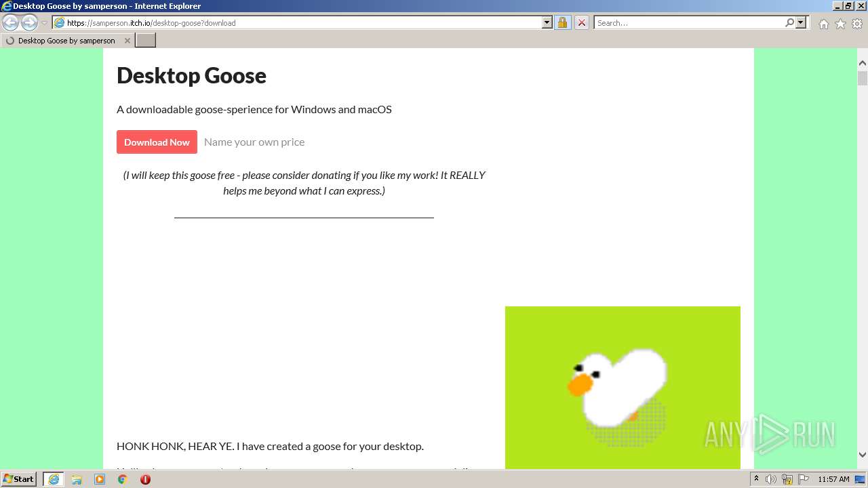Click the vertical scrollbar down arrow
This screenshot has height=488, width=868.
pos(863,455)
